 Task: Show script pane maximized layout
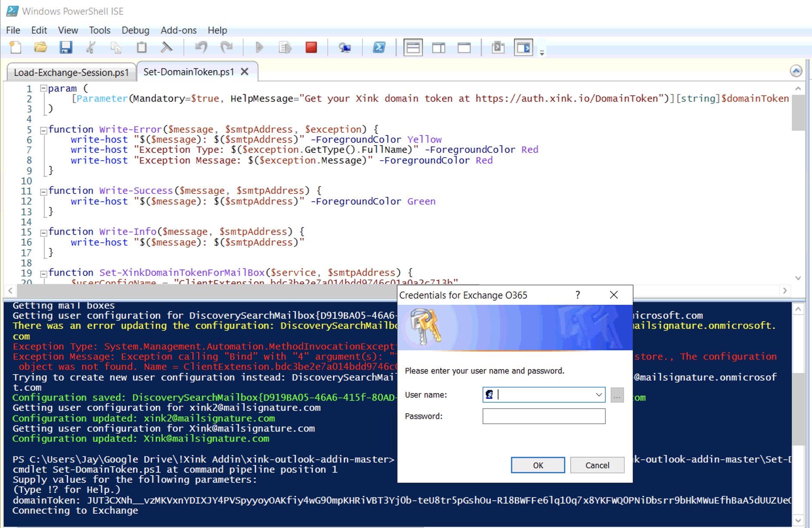coord(464,47)
